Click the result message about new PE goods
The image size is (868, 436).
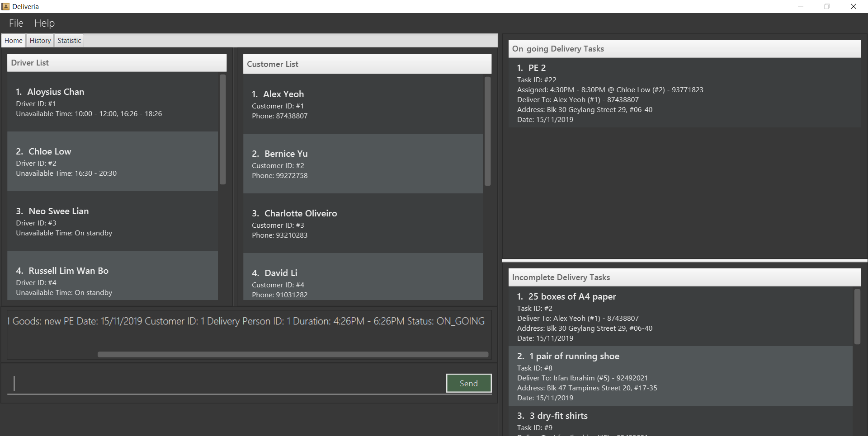[x=246, y=321]
